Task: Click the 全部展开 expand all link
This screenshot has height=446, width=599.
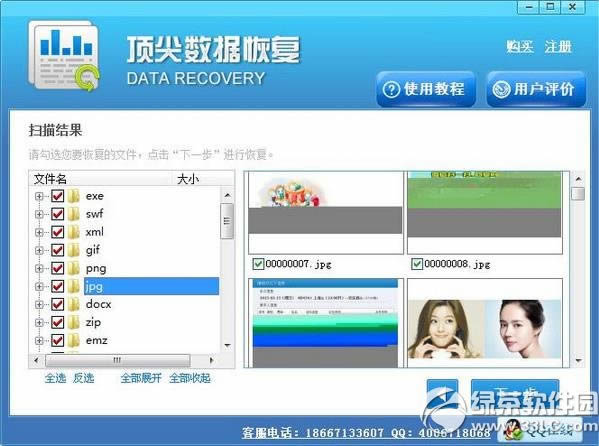Action: 141,378
